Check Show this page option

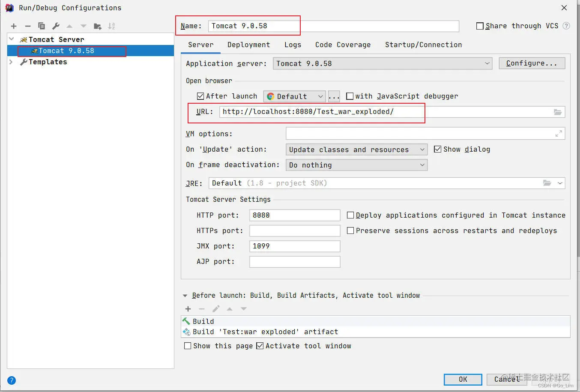pyautogui.click(x=187, y=346)
